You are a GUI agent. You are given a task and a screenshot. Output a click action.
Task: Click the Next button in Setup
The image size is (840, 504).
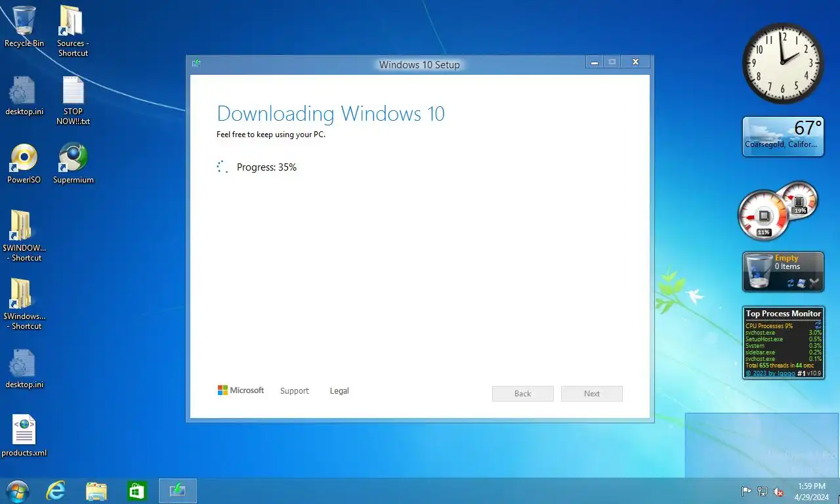point(592,394)
